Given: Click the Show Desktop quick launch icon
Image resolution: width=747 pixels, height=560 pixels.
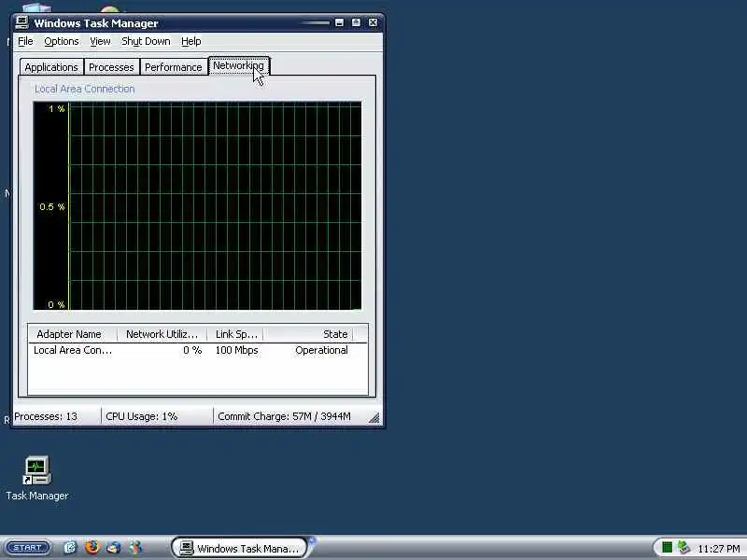Looking at the screenshot, I should click(70, 548).
